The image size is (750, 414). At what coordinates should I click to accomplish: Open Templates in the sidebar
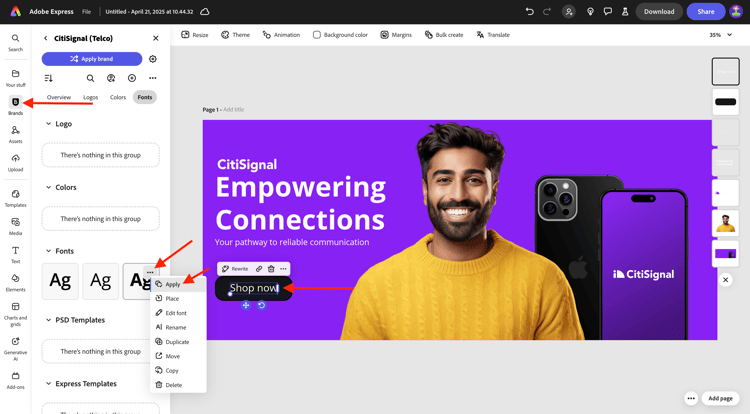[15, 198]
